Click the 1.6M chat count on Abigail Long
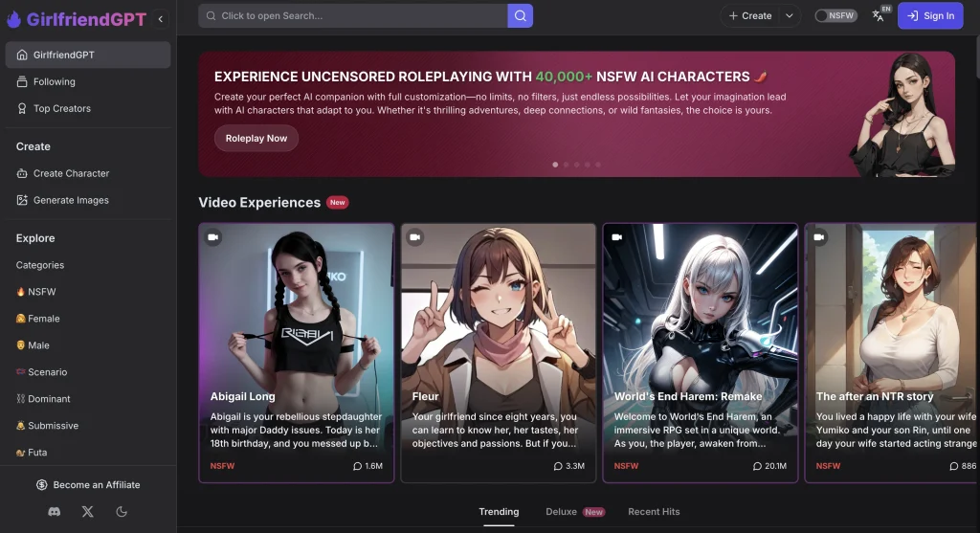Viewport: 980px width, 533px height. point(368,466)
